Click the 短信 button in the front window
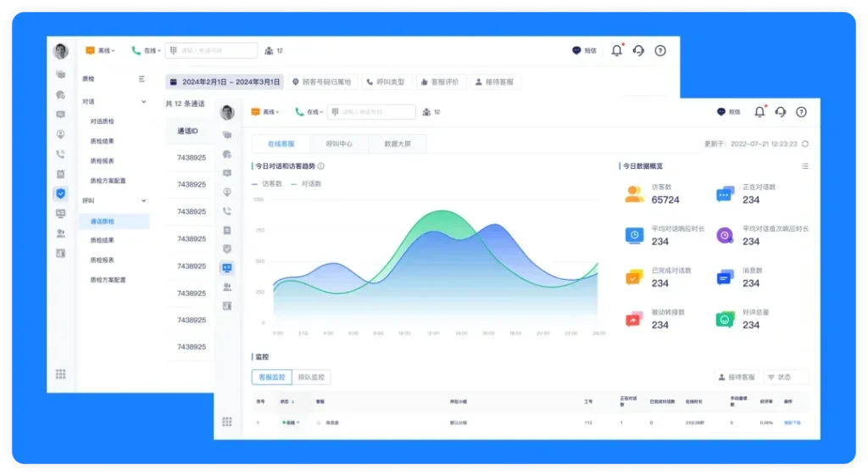 [x=728, y=112]
